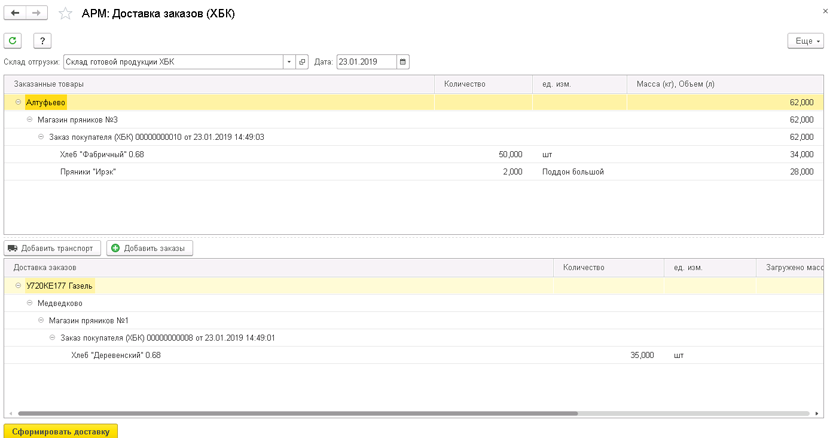Click mass value 28,000
The height and width of the screenshot is (438, 830).
[x=801, y=172]
